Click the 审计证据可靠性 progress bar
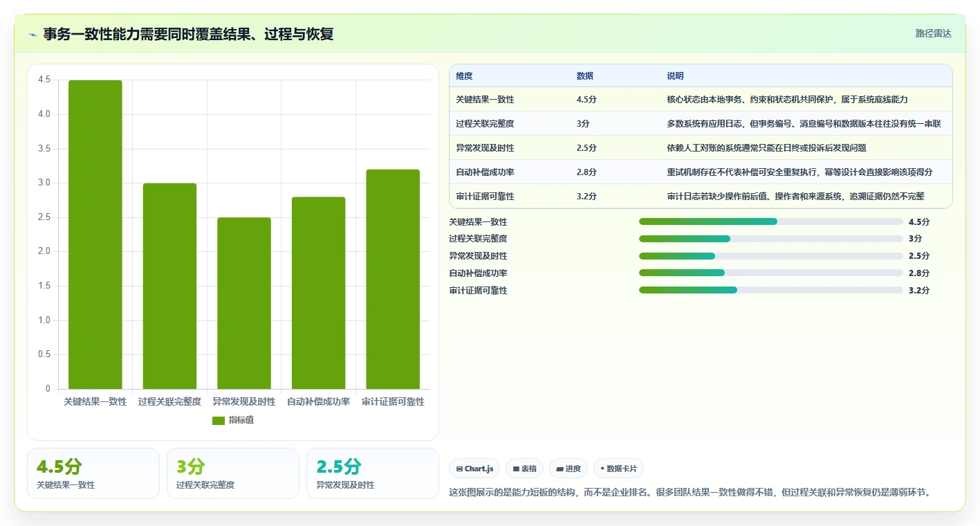980x526 pixels. point(771,290)
